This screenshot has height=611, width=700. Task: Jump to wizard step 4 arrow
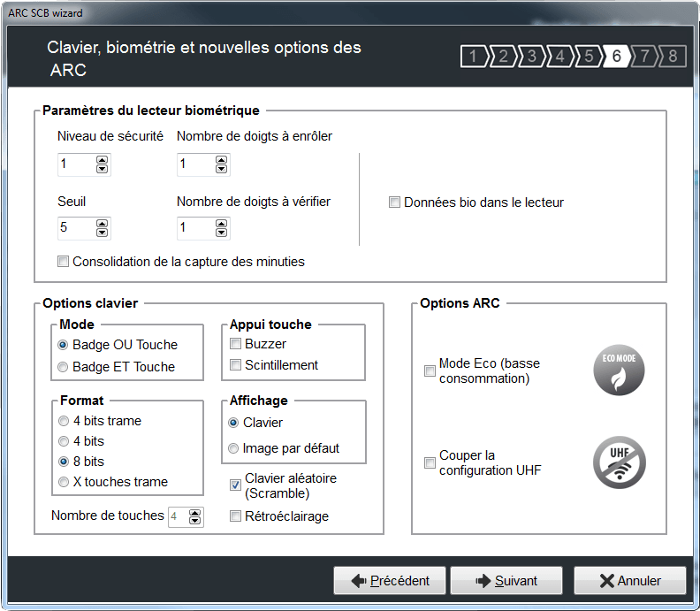coord(559,57)
